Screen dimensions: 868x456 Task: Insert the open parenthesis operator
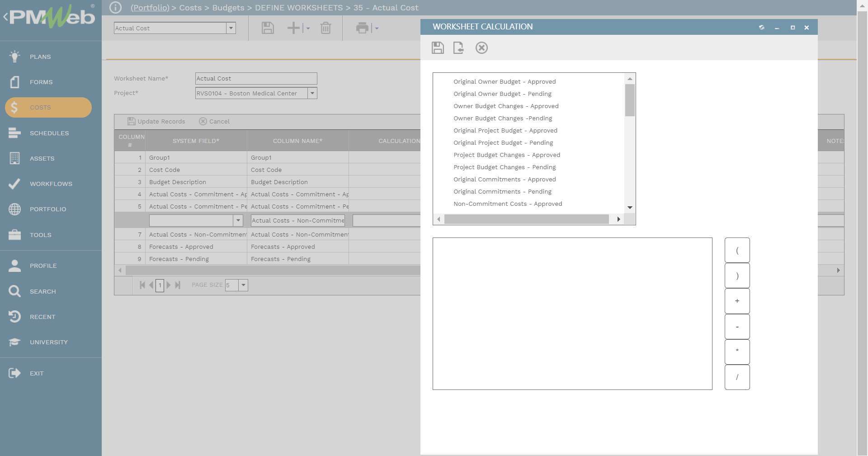(x=737, y=250)
